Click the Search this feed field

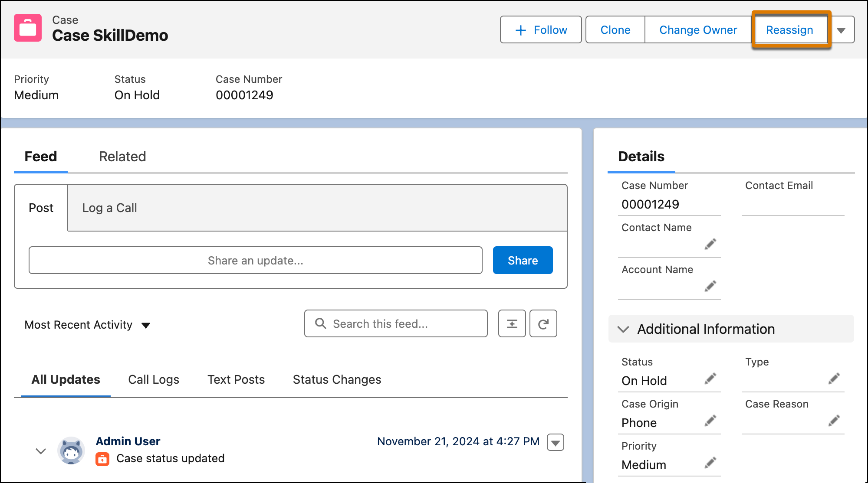(396, 323)
